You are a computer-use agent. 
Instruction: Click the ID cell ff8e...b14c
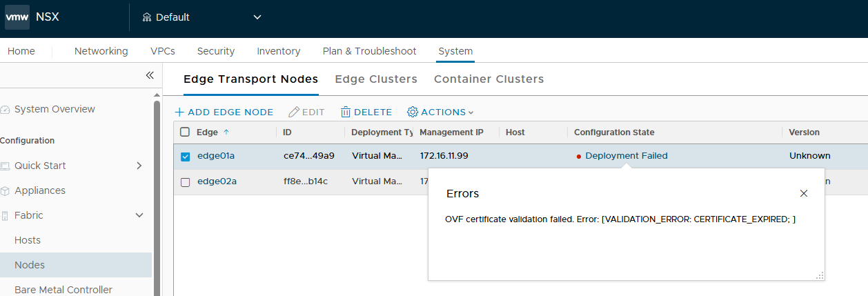point(306,182)
